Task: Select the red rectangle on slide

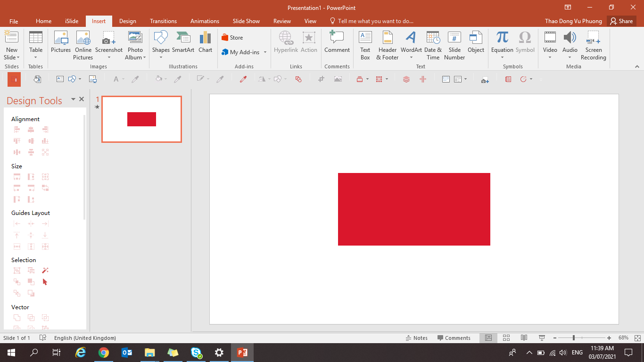Action: pos(414,209)
